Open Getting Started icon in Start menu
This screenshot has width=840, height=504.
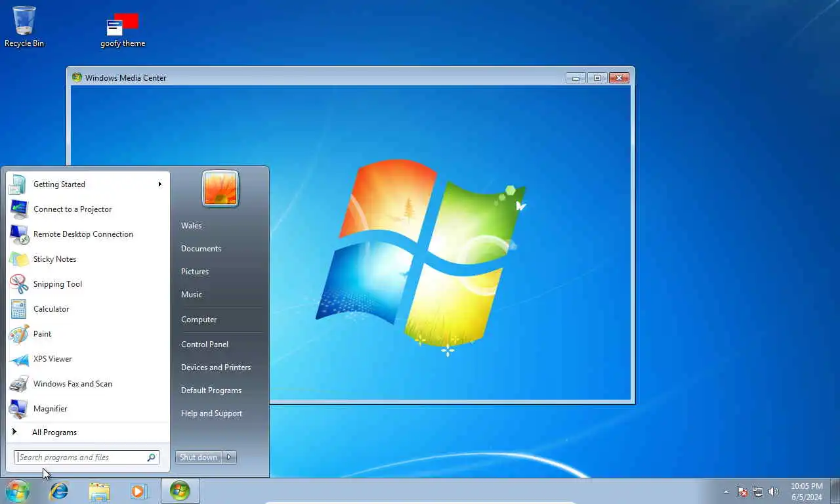(18, 184)
